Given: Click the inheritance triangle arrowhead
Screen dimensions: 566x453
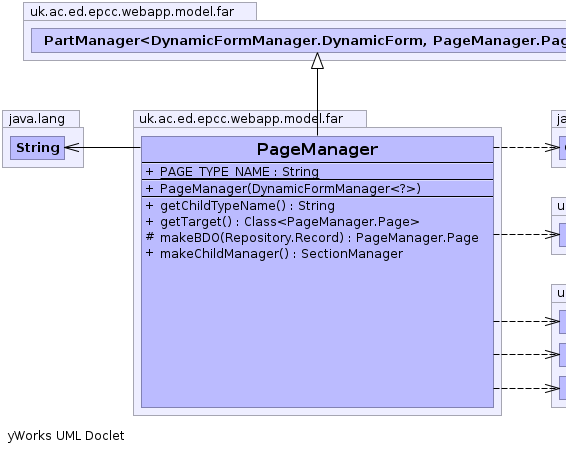Looking at the screenshot, I should [317, 61].
